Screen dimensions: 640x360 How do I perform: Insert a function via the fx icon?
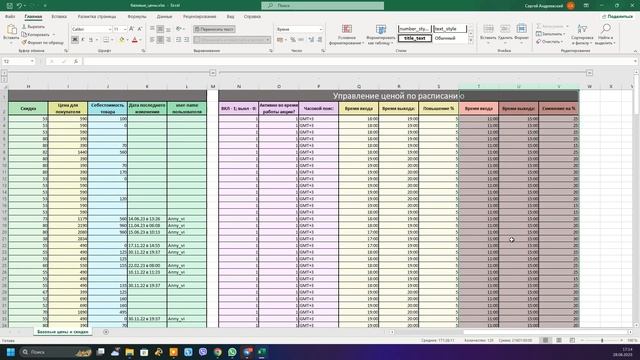tap(76, 61)
